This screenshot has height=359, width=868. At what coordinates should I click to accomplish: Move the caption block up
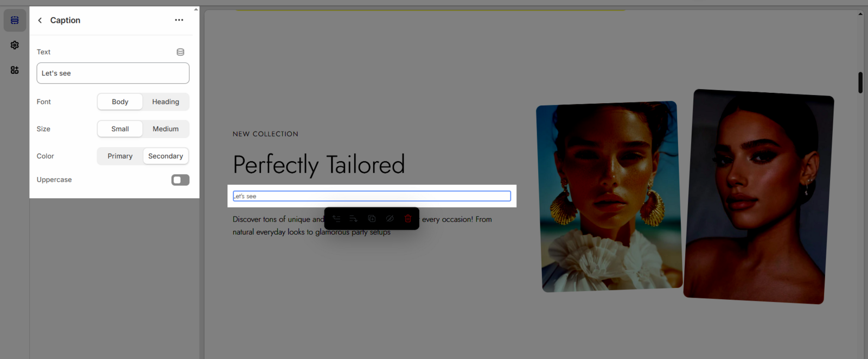pos(336,219)
